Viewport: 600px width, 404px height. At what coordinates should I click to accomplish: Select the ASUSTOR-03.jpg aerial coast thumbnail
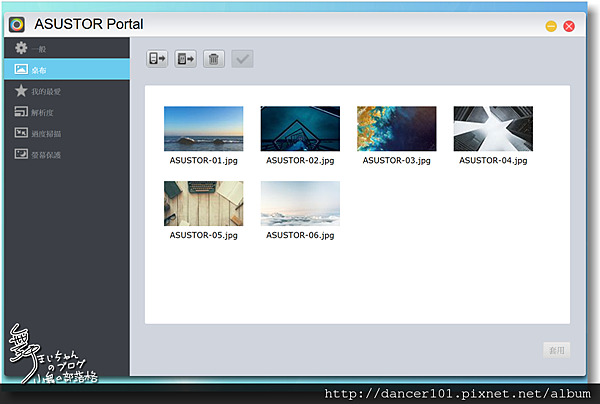point(396,129)
